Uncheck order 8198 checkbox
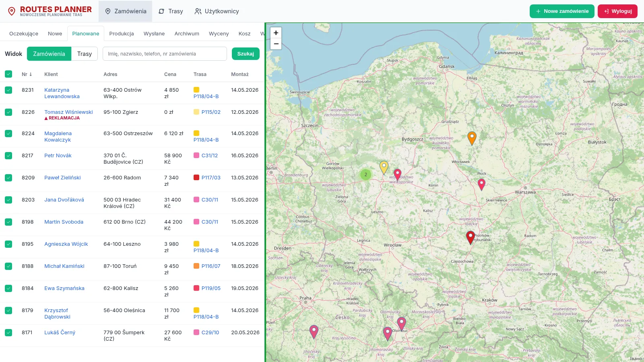Image resolution: width=644 pixels, height=362 pixels. coord(8,222)
